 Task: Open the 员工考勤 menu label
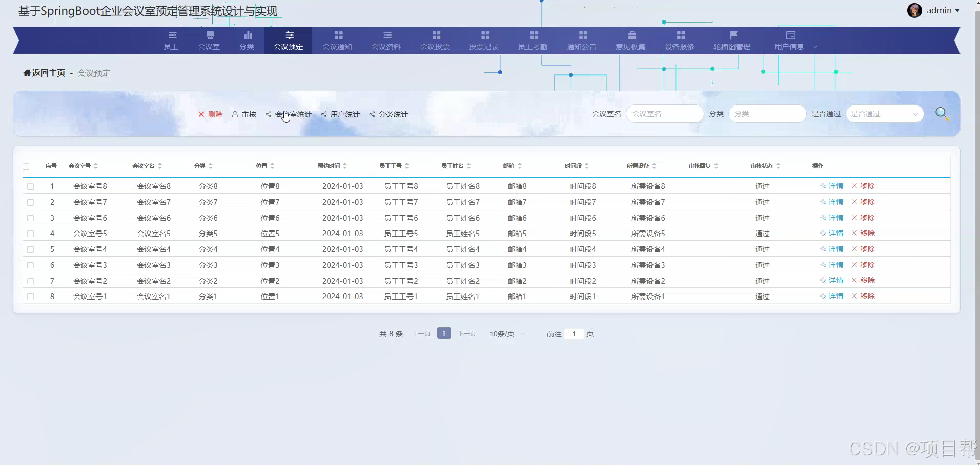[533, 47]
